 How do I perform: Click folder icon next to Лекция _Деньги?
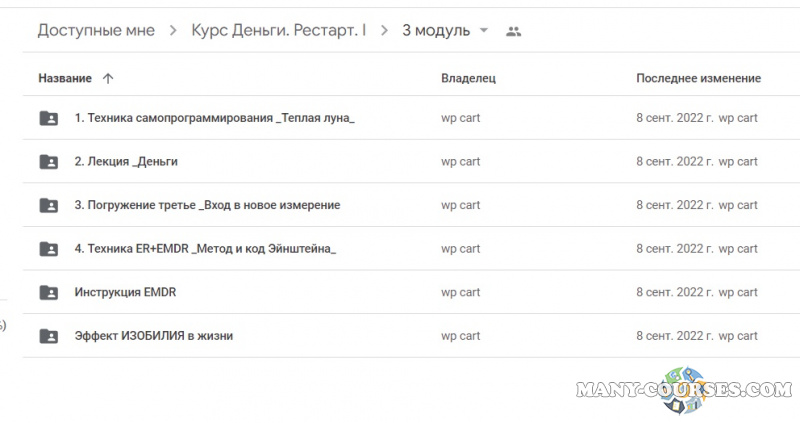tap(48, 162)
